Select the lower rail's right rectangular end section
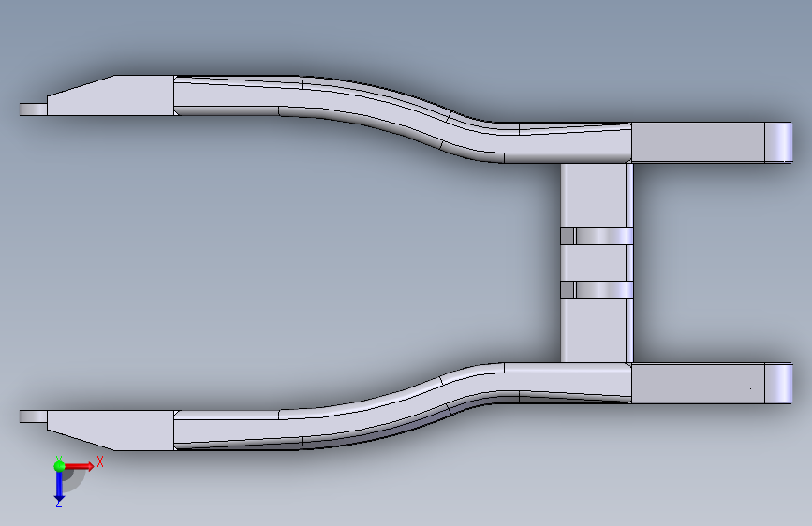 tap(698, 383)
